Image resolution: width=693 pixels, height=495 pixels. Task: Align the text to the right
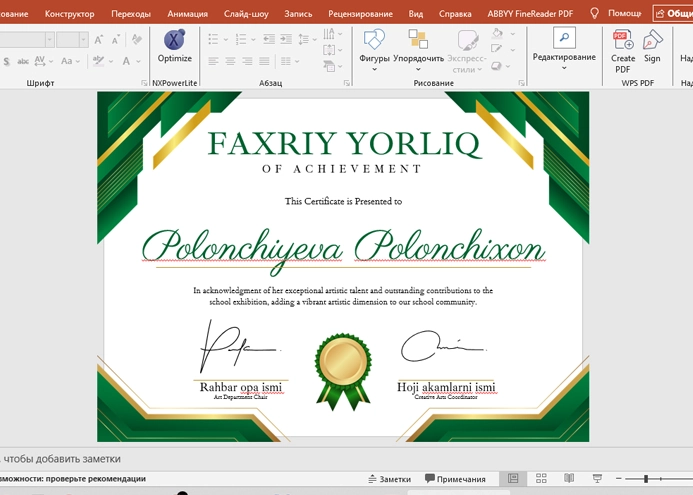tap(247, 61)
